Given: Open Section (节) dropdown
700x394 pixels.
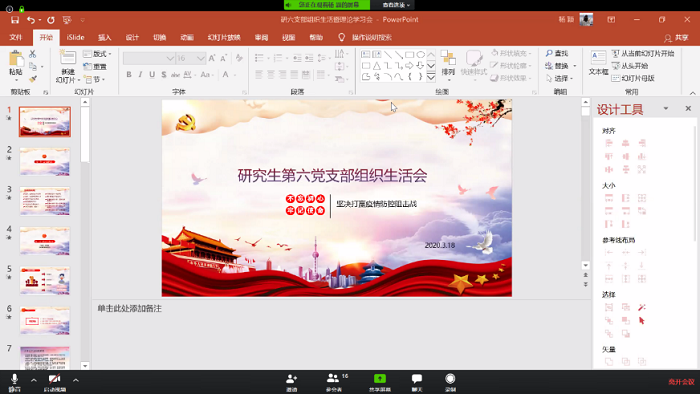Looking at the screenshot, I should pos(95,79).
